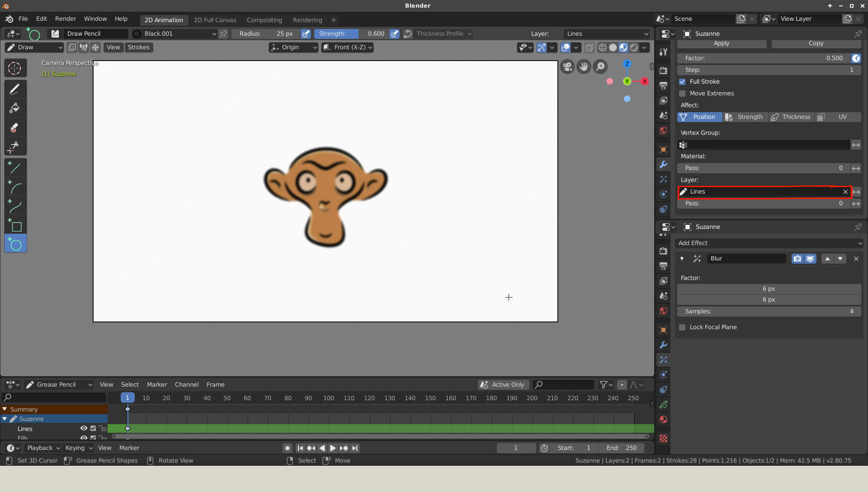Switch to the 2D Full Canvas tab
This screenshot has height=492, width=868.
pyautogui.click(x=215, y=20)
